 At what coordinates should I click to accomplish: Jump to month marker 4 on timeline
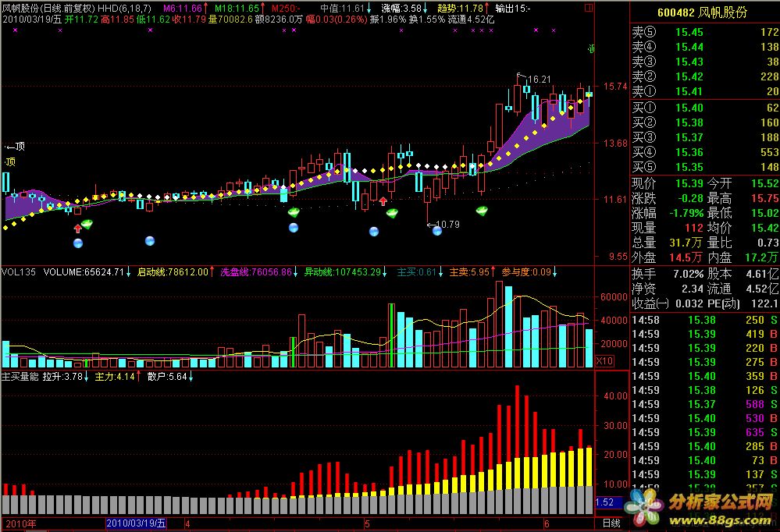point(187,523)
